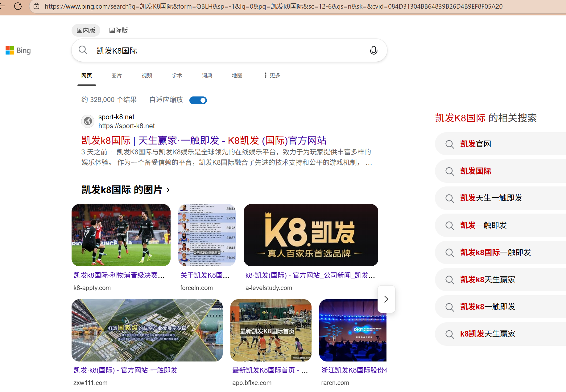This screenshot has width=566, height=392.
Task: Open the K8凯发 gold logo thumbnail
Action: point(311,235)
